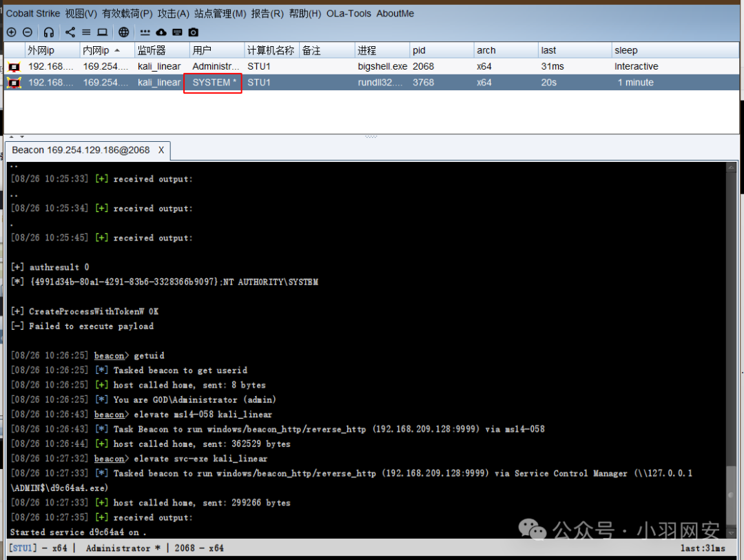Collapse split pane using small arrows
744x560 pixels.
pos(17,136)
